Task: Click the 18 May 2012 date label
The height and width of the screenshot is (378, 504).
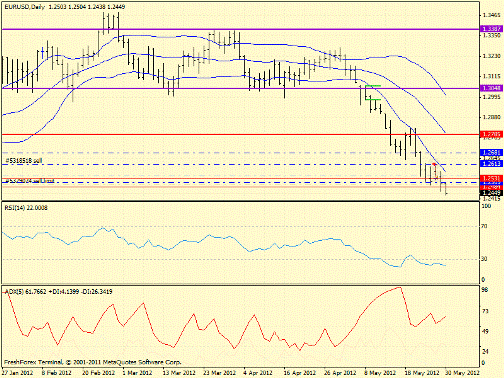Action: (x=422, y=372)
